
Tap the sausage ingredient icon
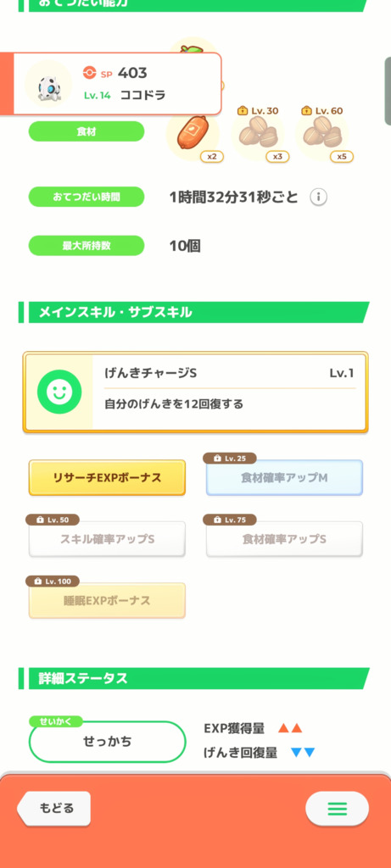click(x=193, y=135)
